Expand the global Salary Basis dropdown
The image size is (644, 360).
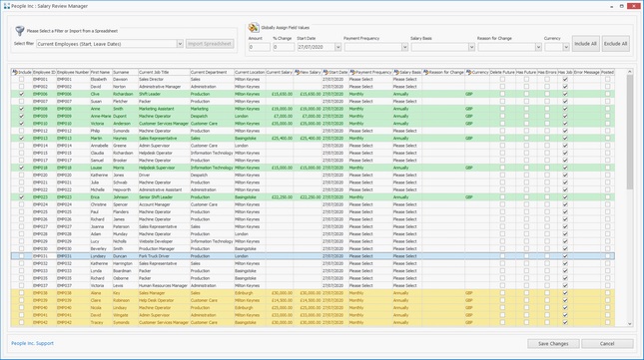471,47
